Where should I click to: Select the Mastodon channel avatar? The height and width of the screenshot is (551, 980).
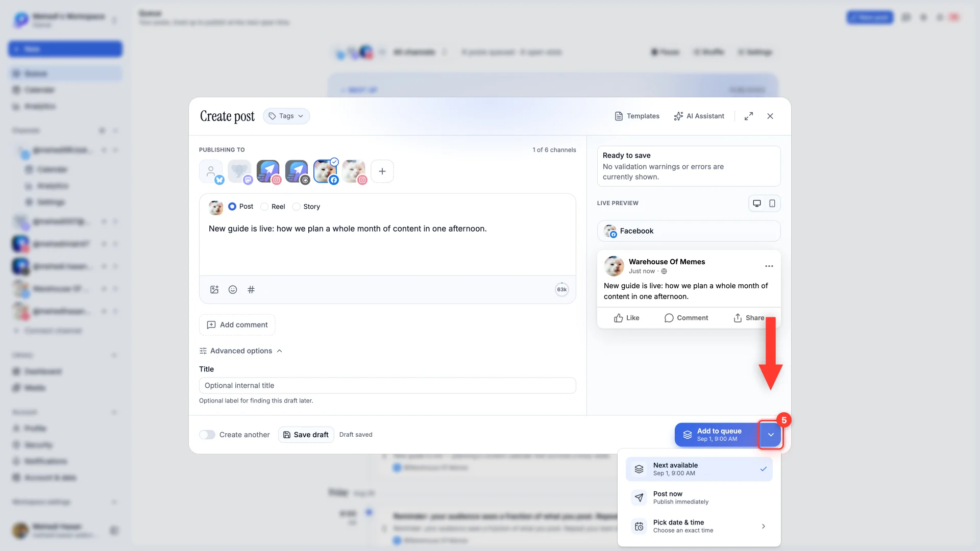[240, 171]
